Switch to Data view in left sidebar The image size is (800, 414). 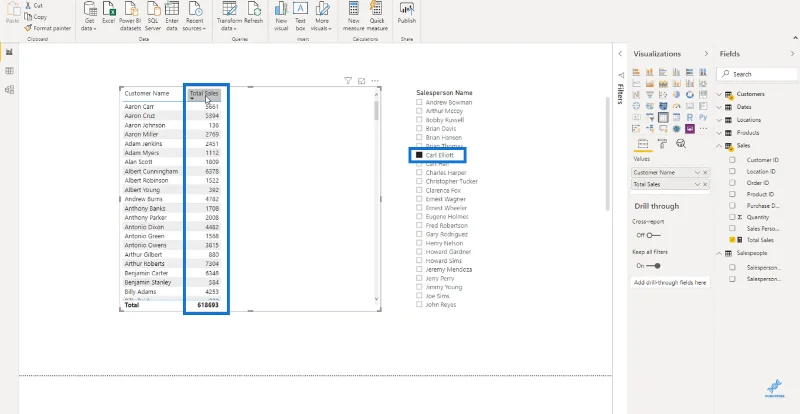pyautogui.click(x=9, y=71)
